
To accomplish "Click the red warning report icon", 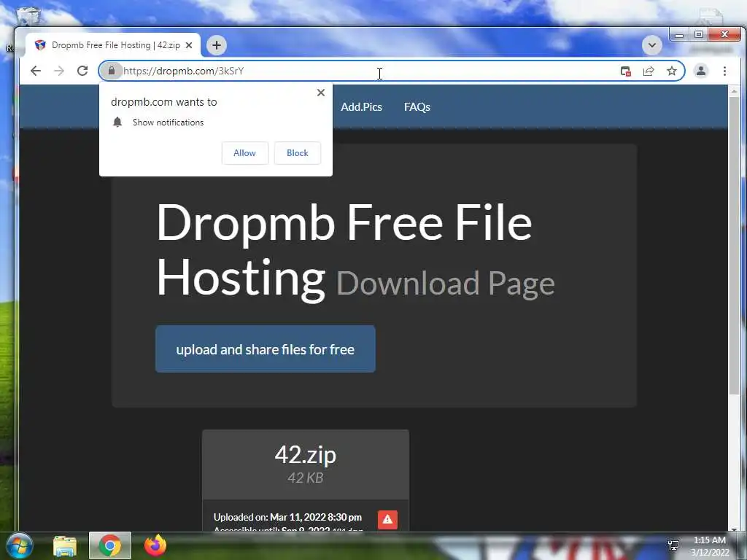I will (388, 519).
